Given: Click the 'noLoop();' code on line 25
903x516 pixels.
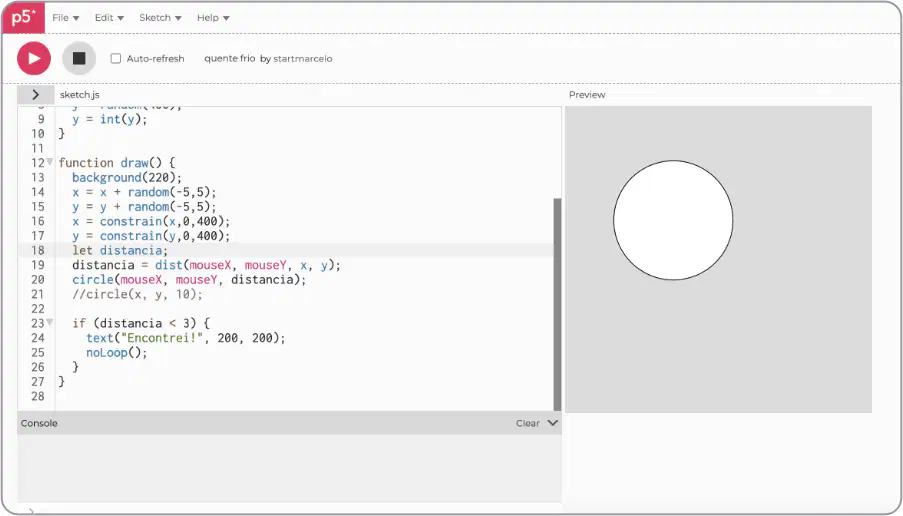Looking at the screenshot, I should pos(117,352).
